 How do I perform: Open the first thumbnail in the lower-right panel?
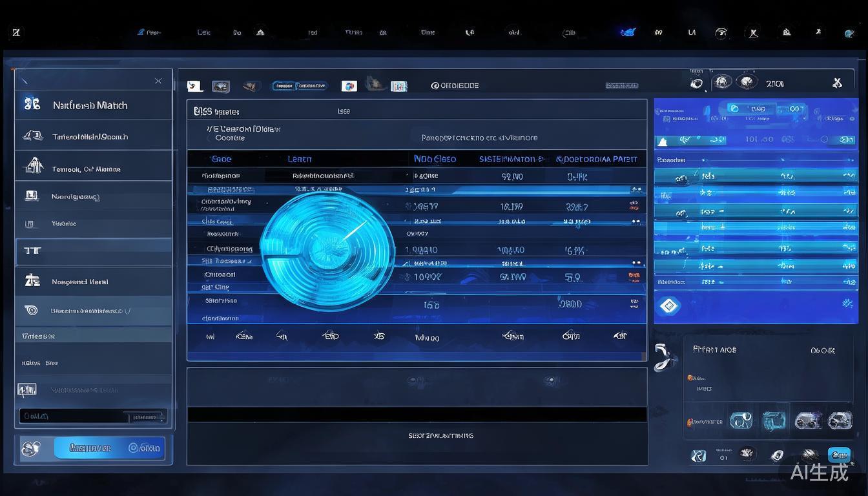[741, 421]
